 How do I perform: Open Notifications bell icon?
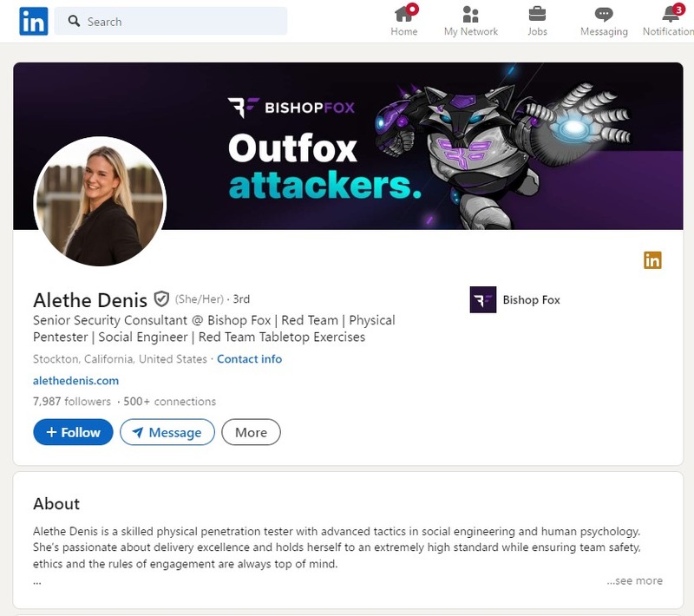click(670, 15)
